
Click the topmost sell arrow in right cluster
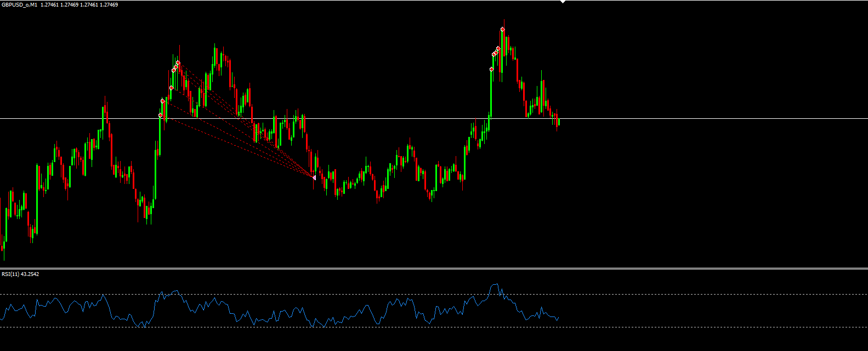(503, 29)
